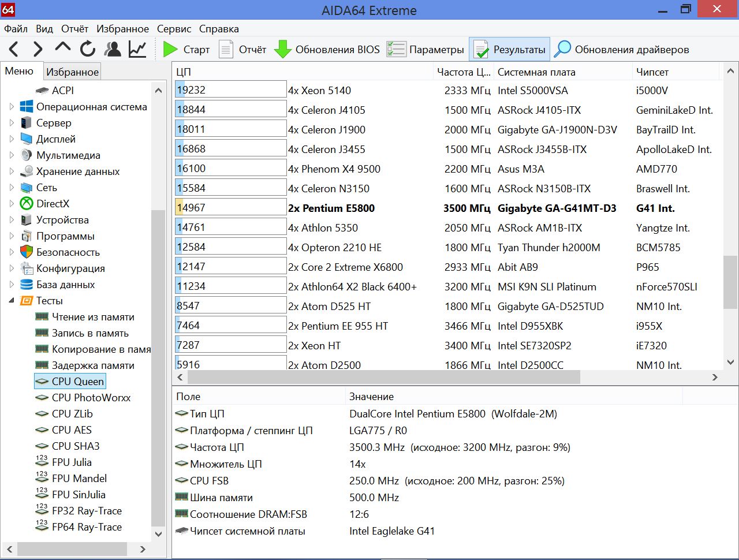The height and width of the screenshot is (560, 739).
Task: Select Конфигурация in the tree
Action: pos(70,268)
